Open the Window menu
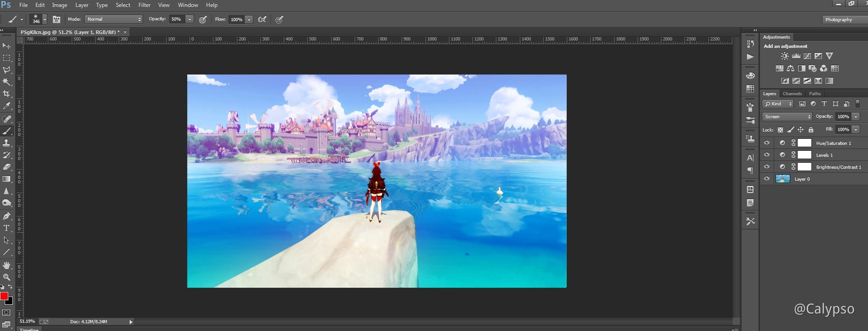Image resolution: width=868 pixels, height=331 pixels. click(x=188, y=5)
